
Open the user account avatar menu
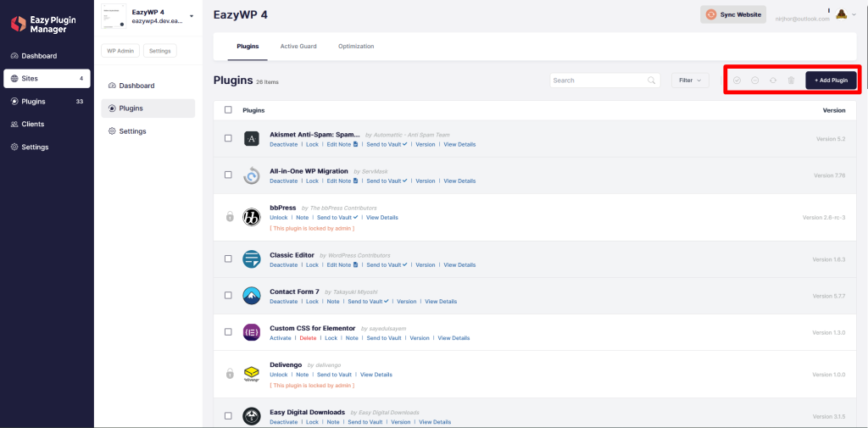point(842,15)
